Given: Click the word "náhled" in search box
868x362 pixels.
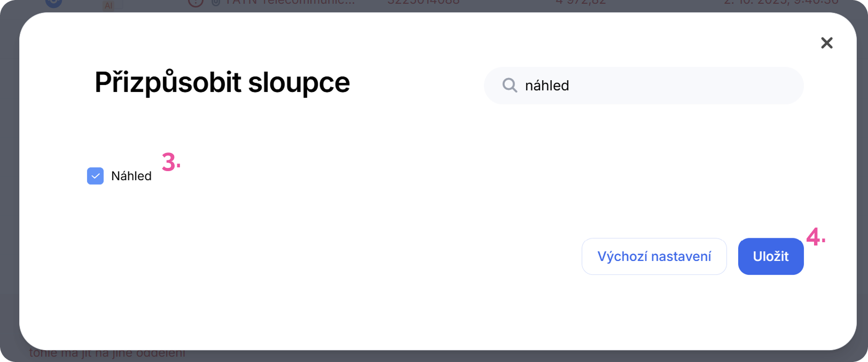Looking at the screenshot, I should click(547, 86).
